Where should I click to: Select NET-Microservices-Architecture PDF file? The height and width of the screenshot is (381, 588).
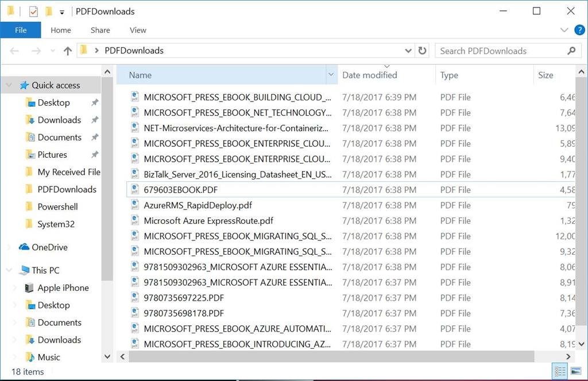click(236, 128)
